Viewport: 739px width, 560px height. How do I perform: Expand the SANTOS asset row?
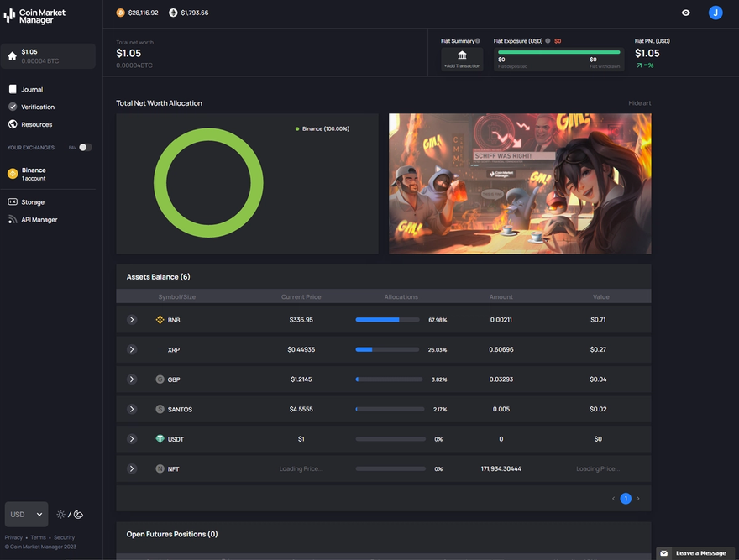coord(132,409)
